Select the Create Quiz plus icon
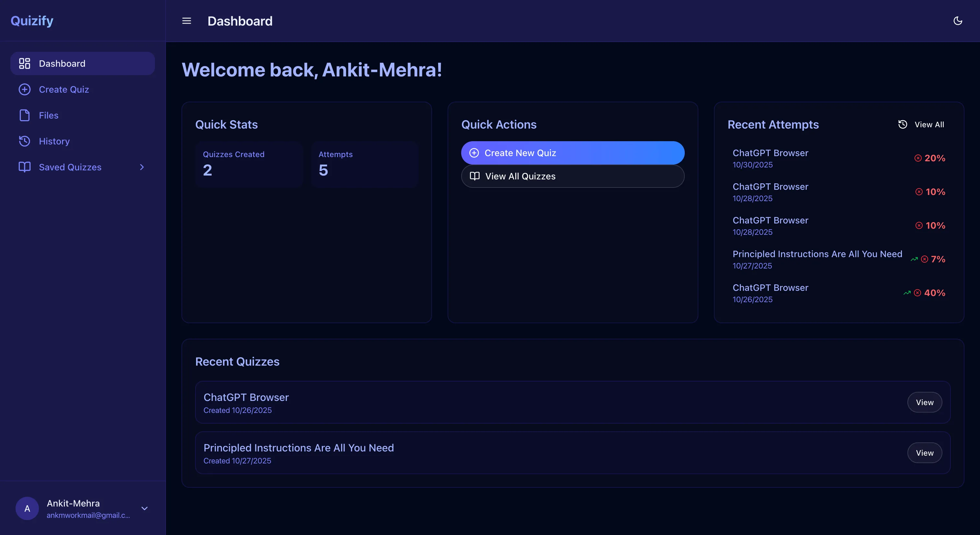This screenshot has width=980, height=535. tap(24, 89)
